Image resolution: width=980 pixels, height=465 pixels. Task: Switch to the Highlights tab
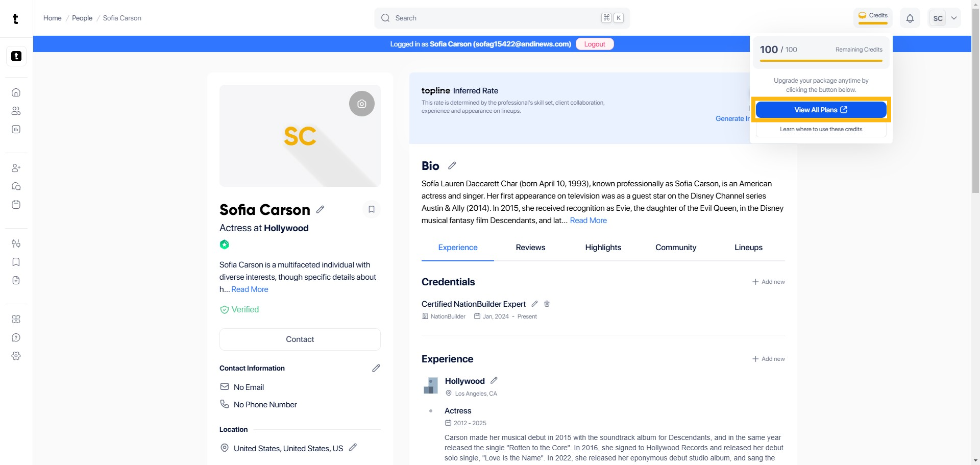tap(603, 248)
